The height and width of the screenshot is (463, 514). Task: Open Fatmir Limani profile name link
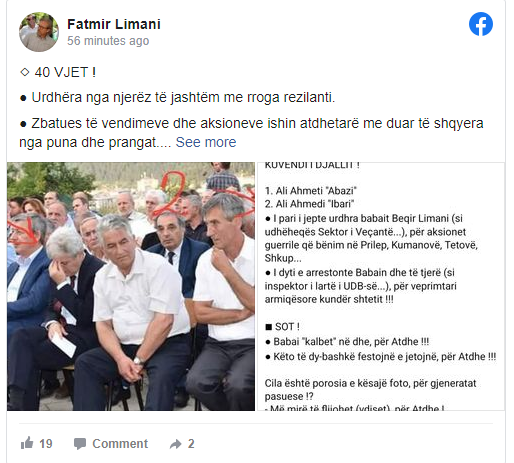coord(114,24)
